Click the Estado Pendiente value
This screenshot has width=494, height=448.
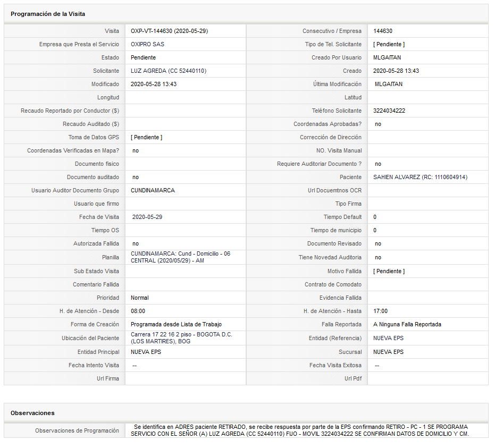pos(143,57)
